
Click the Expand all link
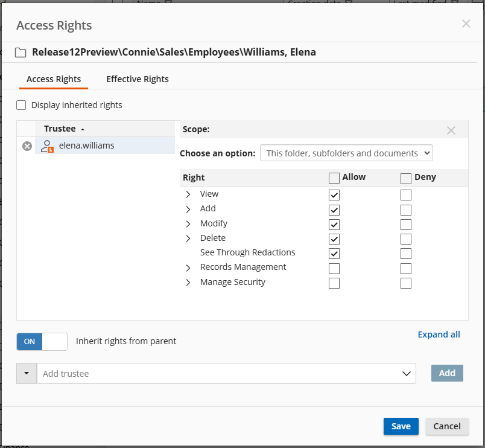pos(439,334)
